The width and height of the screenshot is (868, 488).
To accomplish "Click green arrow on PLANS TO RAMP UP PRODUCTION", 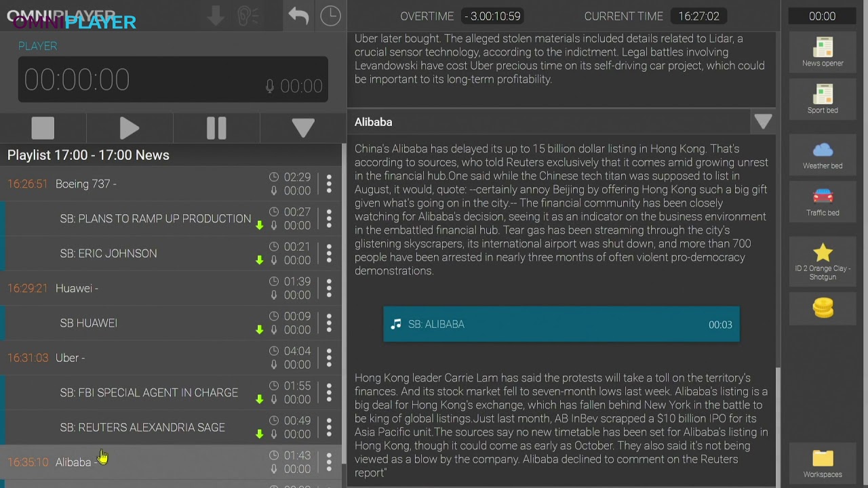I will [x=259, y=225].
